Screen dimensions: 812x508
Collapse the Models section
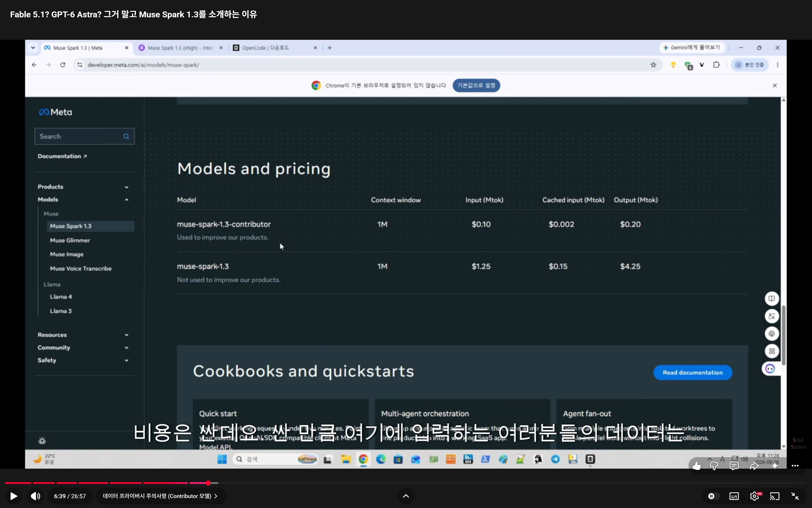83,200
